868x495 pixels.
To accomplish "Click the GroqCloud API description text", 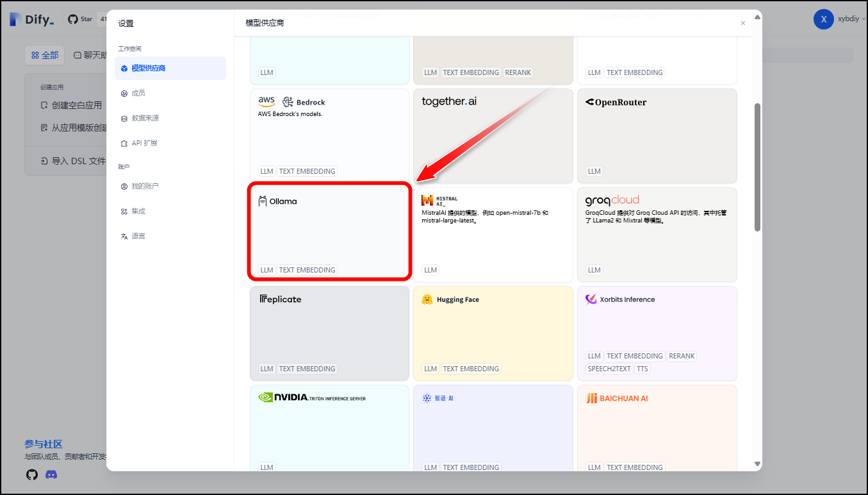I will 656,217.
